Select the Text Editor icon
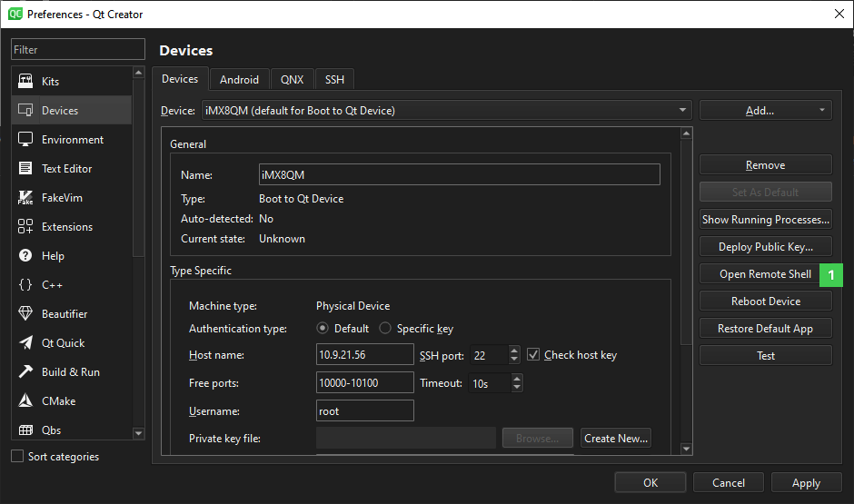The image size is (854, 504). [25, 169]
